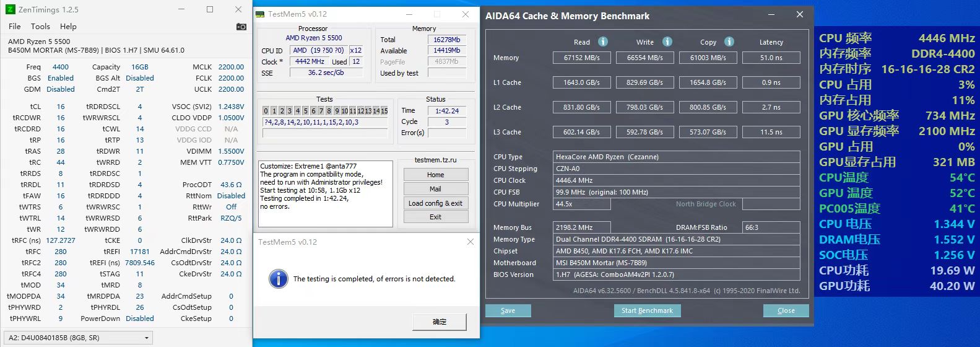980x347 pixels.
Task: Click Memory Type Dual Channel DDR4-4400 field
Action: point(677,239)
